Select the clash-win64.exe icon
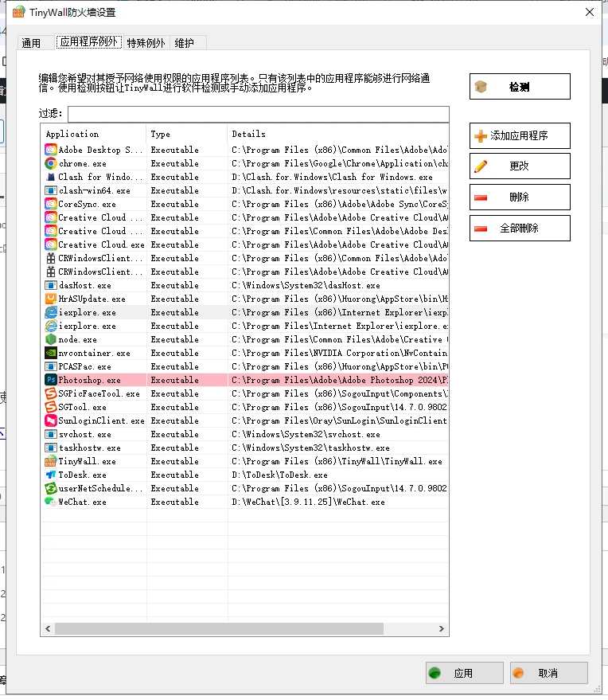This screenshot has height=700, width=608. (x=51, y=190)
